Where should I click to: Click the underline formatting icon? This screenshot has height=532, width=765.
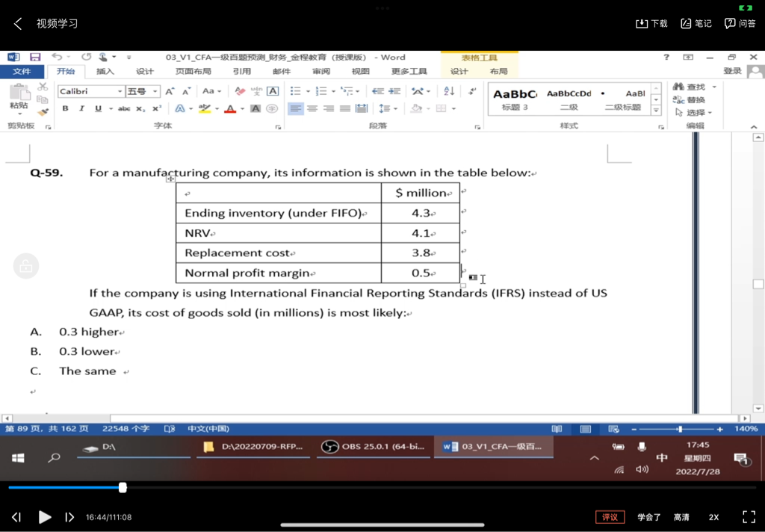click(98, 109)
